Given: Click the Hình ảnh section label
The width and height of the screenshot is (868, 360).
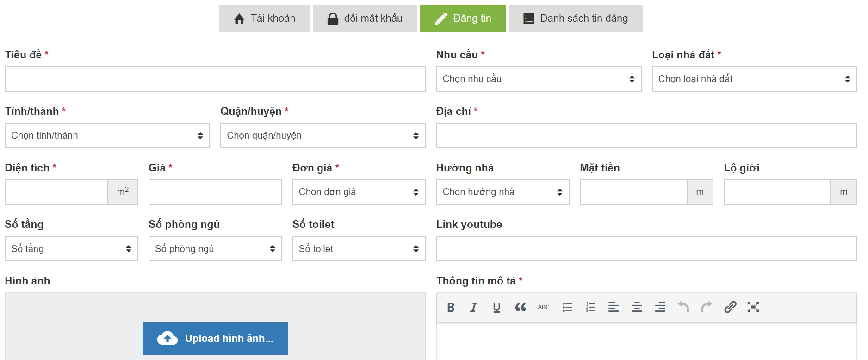Looking at the screenshot, I should pos(27,281).
